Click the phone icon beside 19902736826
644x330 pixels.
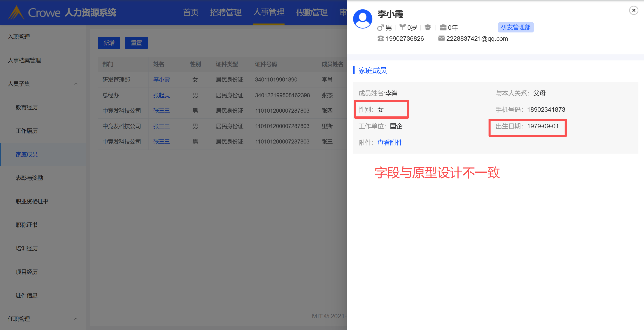pos(380,39)
